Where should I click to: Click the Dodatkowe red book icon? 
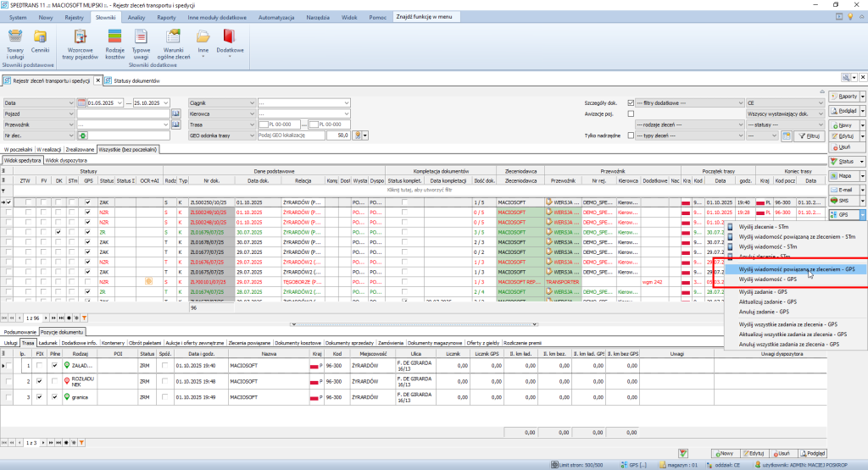pos(230,37)
